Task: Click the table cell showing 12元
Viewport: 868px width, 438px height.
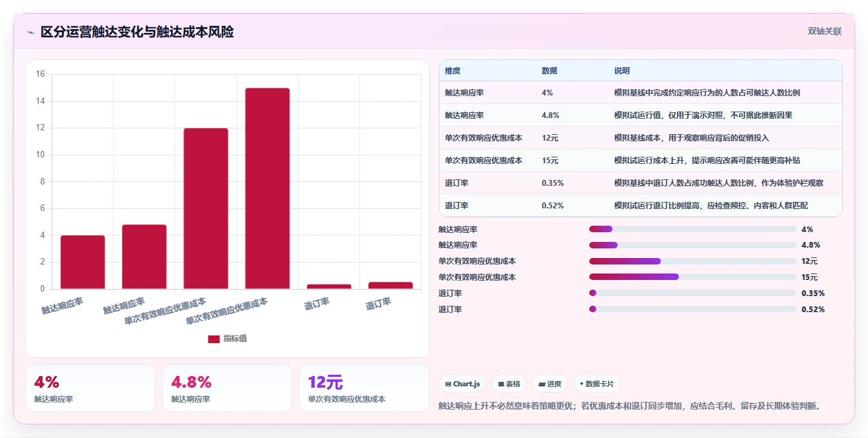Action: point(550,138)
